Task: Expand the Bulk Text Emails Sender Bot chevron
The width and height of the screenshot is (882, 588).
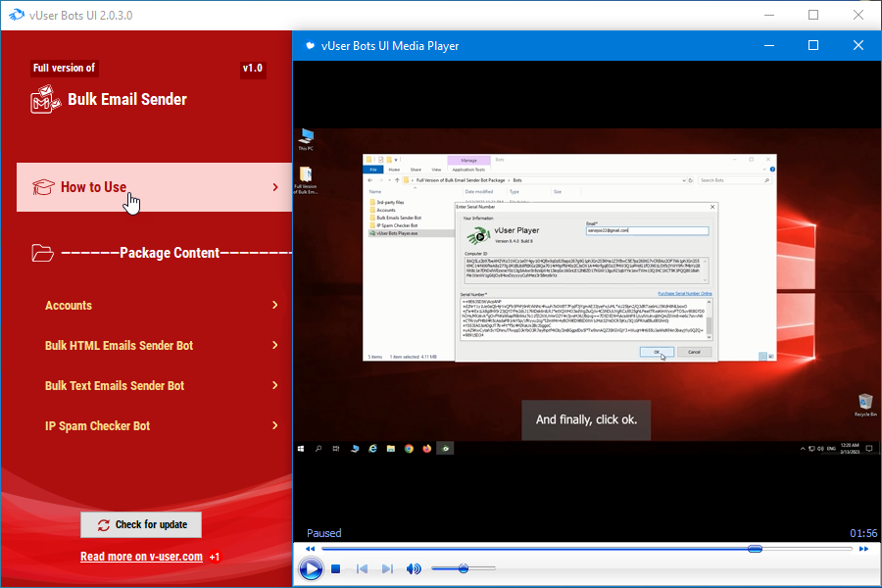Action: point(275,385)
